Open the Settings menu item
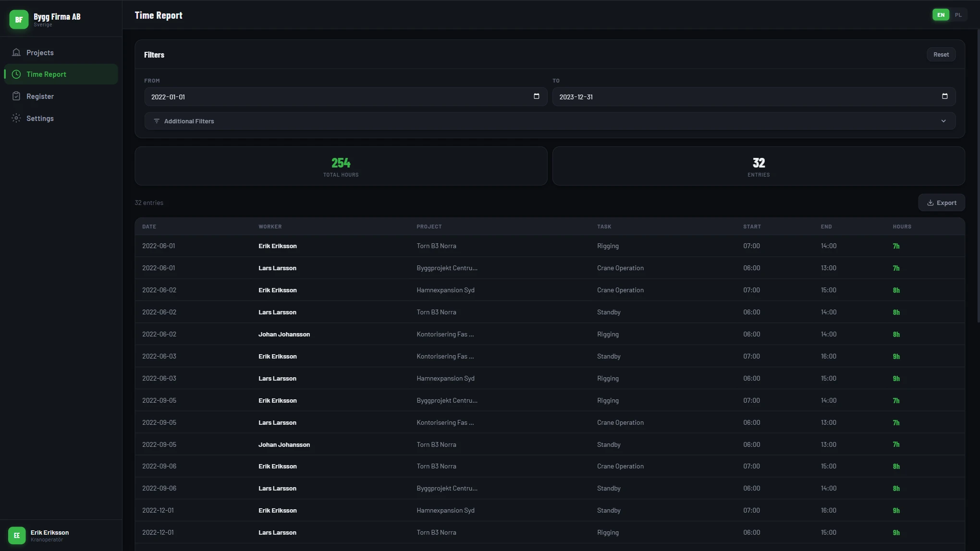Viewport: 980px width, 551px height. [x=40, y=119]
